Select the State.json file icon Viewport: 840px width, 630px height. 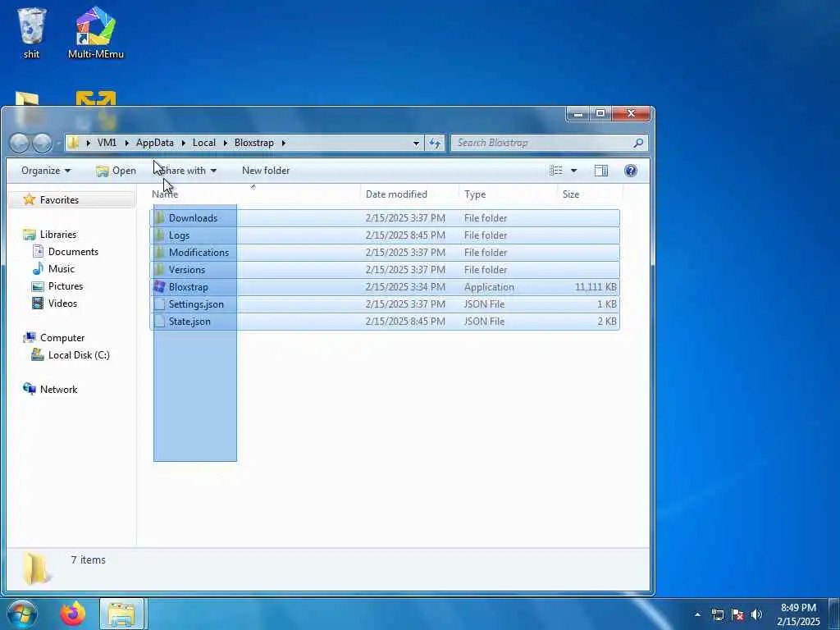point(160,321)
